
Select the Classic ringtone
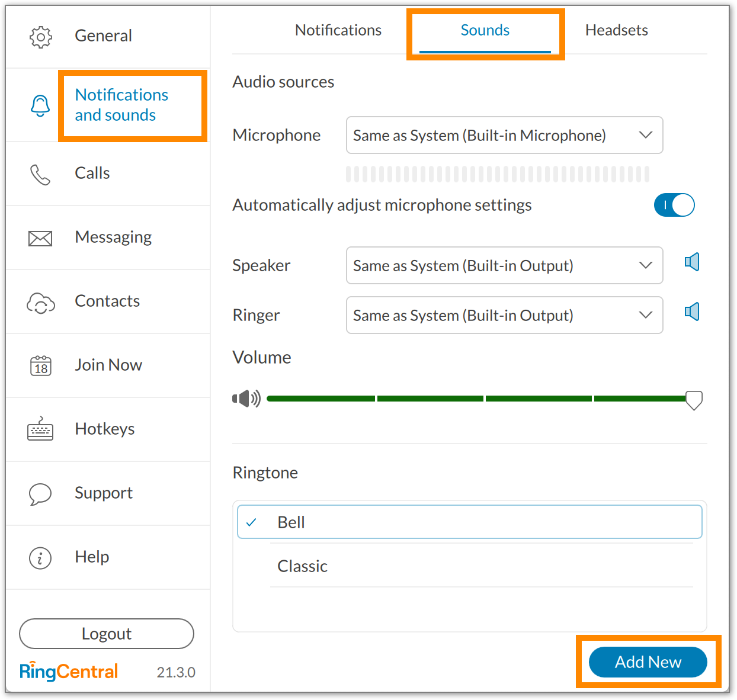(x=303, y=566)
